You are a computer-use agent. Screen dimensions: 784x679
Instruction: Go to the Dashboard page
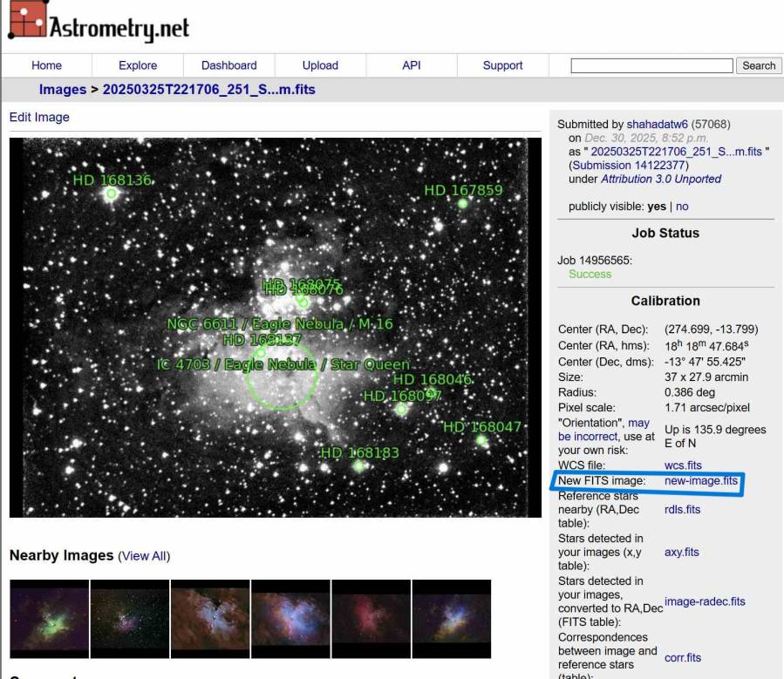[228, 65]
